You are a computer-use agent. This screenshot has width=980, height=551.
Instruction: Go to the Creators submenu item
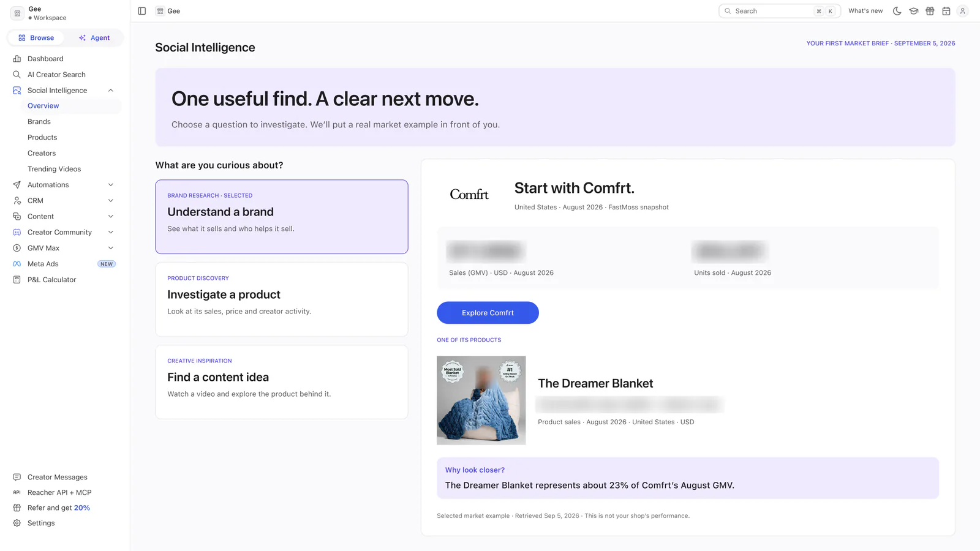(42, 154)
